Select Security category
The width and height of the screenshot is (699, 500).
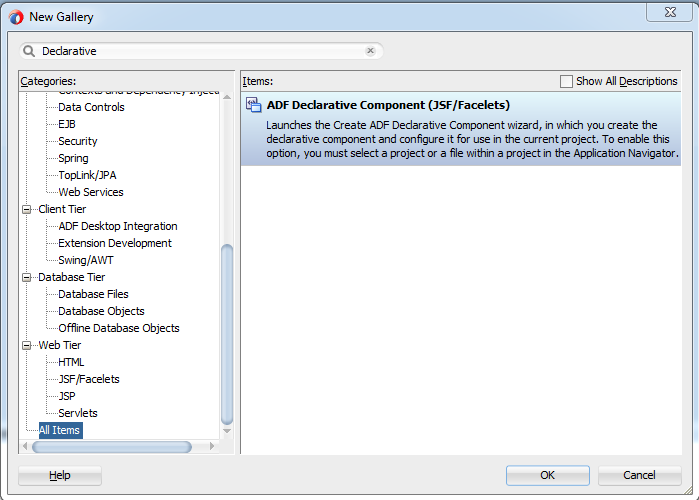coord(78,141)
